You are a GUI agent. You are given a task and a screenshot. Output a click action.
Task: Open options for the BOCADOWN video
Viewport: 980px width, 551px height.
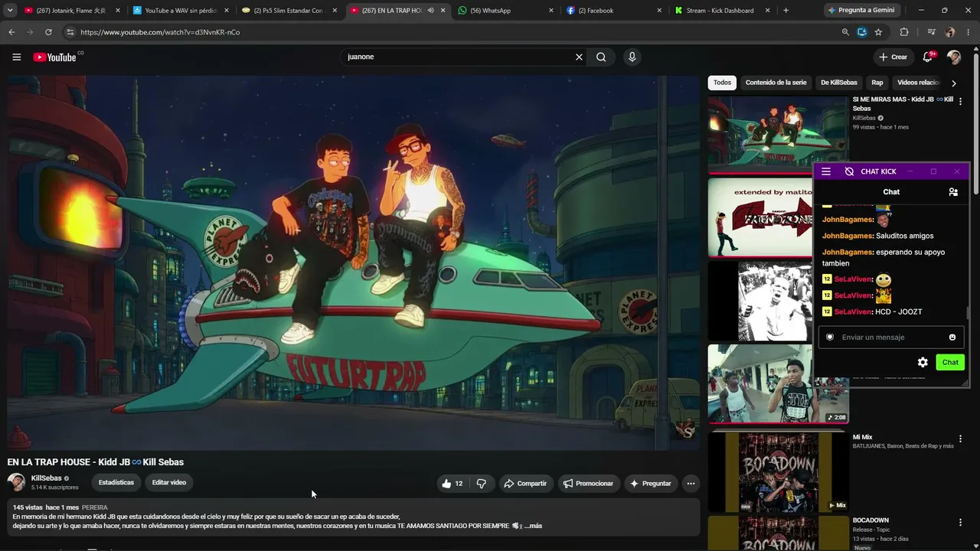pyautogui.click(x=960, y=522)
